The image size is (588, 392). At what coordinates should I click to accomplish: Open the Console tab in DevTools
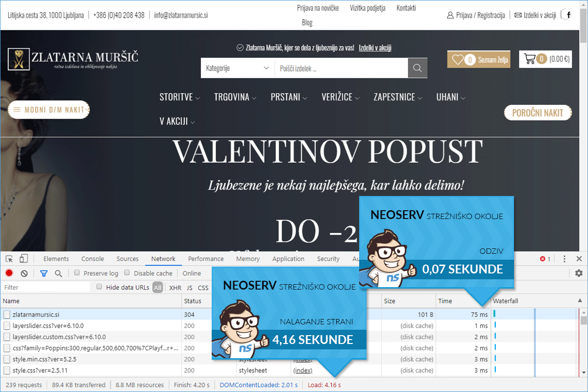tap(93, 259)
